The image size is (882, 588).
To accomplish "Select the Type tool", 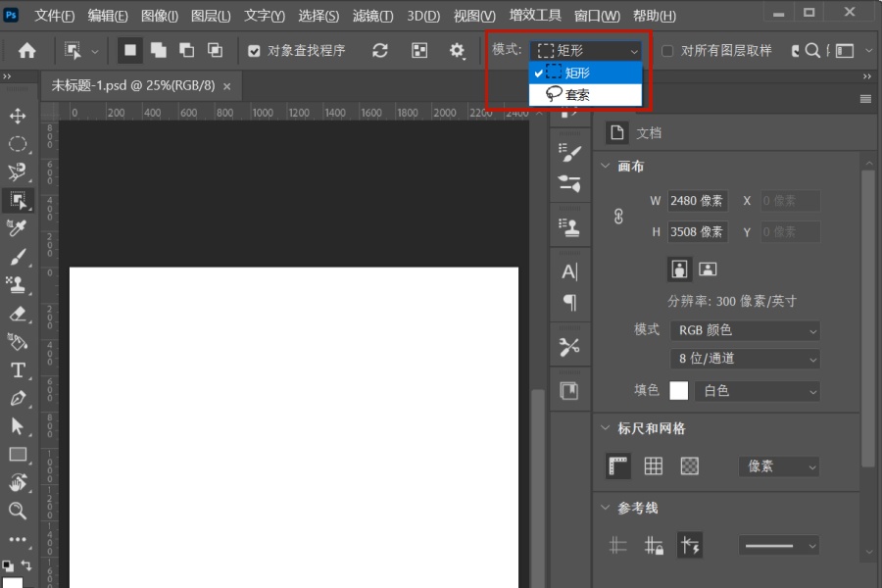I will (18, 369).
